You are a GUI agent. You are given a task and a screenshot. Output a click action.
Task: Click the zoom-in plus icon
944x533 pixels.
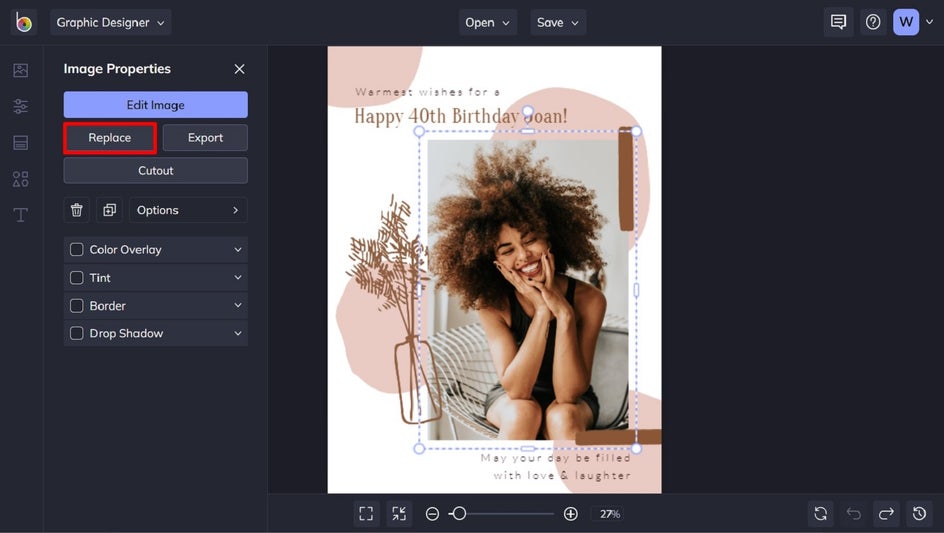point(570,514)
